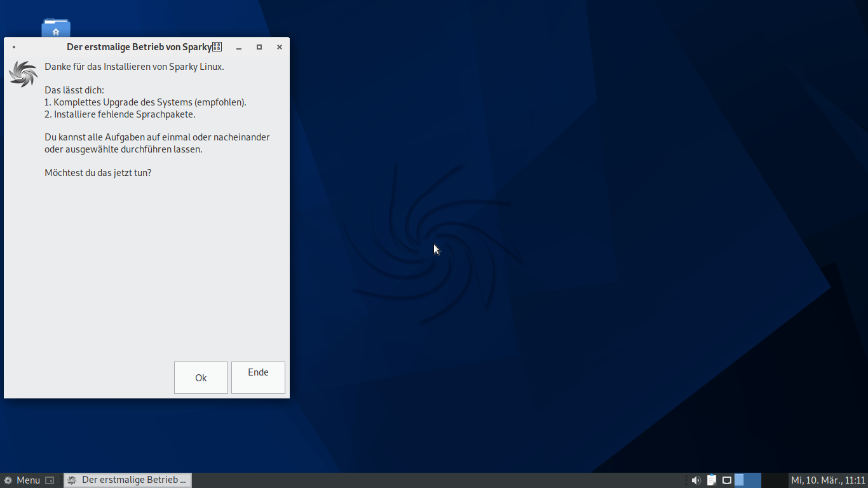
Task: Click the Ende button to quit
Action: click(x=258, y=377)
